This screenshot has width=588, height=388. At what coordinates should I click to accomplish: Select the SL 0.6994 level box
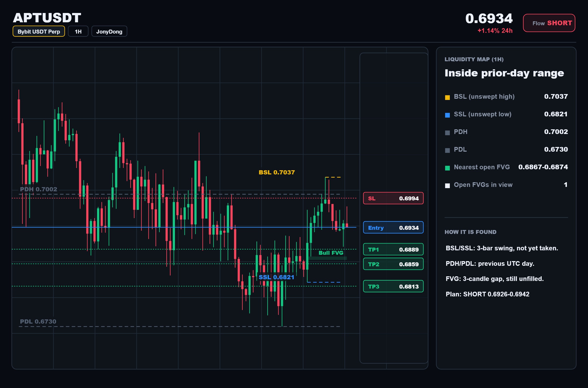[x=393, y=198]
